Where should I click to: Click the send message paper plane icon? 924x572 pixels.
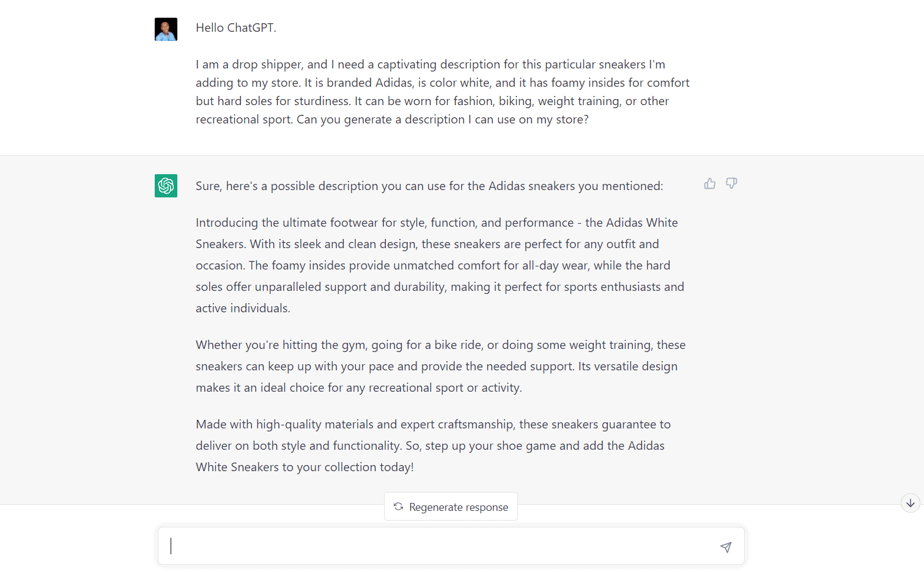pyautogui.click(x=726, y=547)
